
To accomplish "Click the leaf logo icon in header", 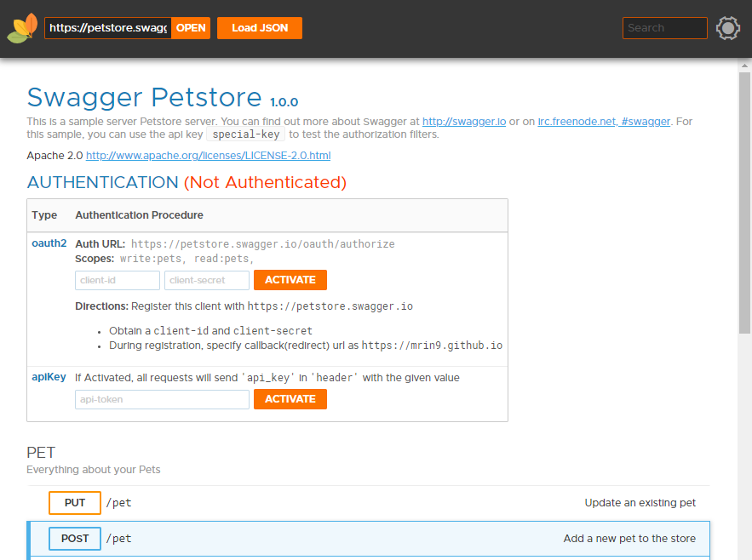I will [22, 28].
